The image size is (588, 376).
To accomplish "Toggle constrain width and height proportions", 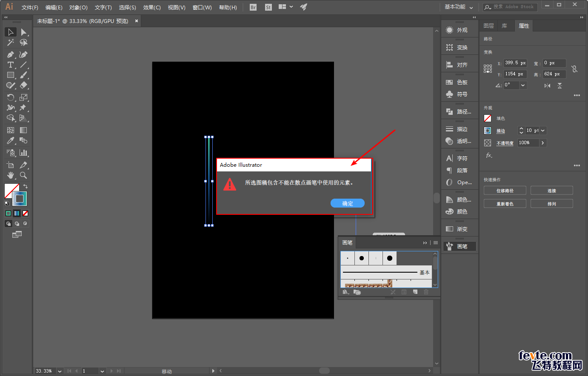I will coord(574,68).
